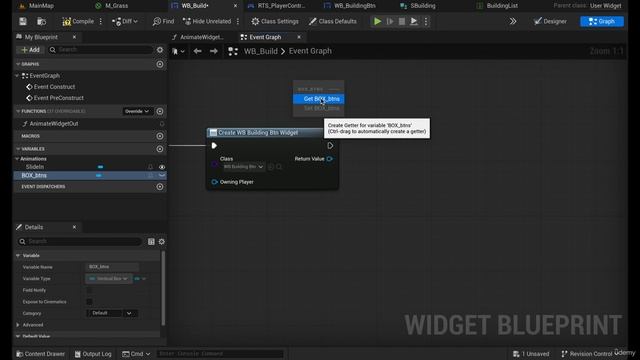
Task: Click the WB_Build breadcrumb
Action: click(x=260, y=51)
